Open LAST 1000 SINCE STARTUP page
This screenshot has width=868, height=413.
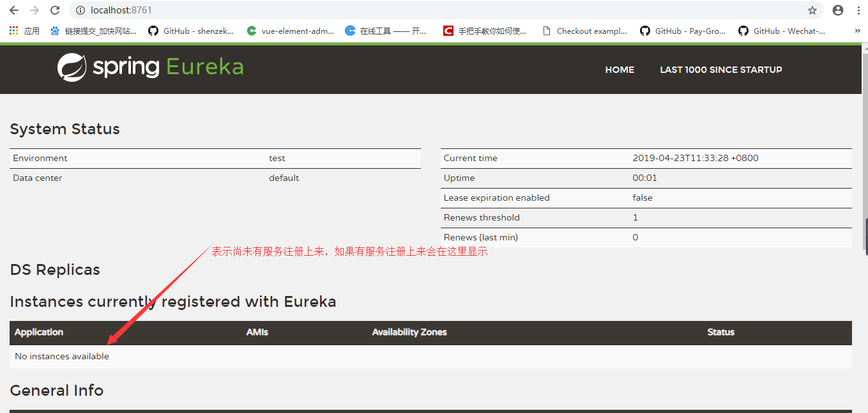pos(721,70)
